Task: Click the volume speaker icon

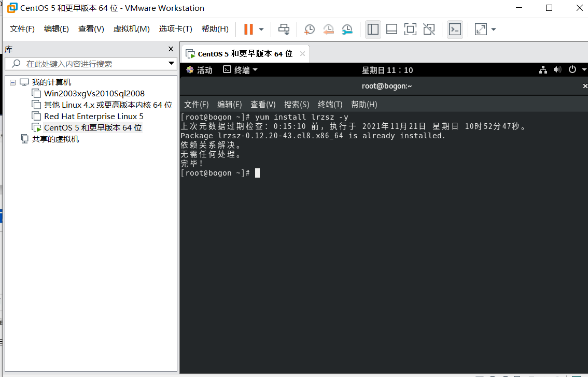Action: pos(557,69)
